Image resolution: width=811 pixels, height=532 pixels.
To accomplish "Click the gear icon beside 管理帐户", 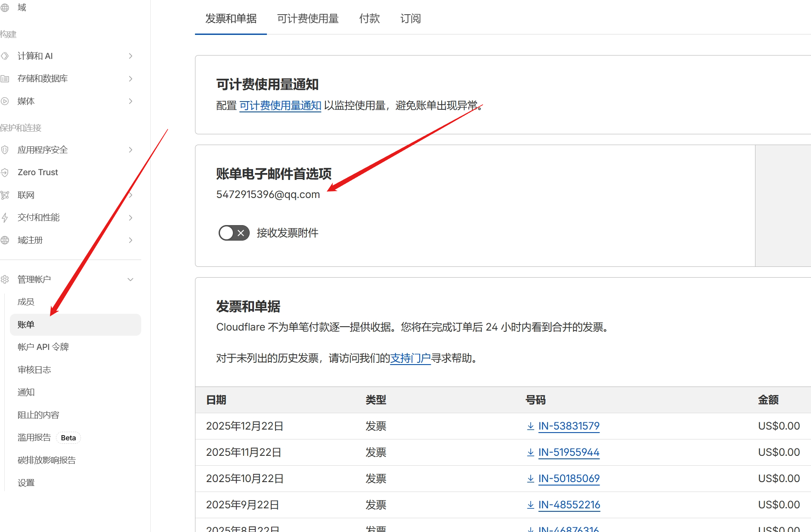I will click(5, 279).
